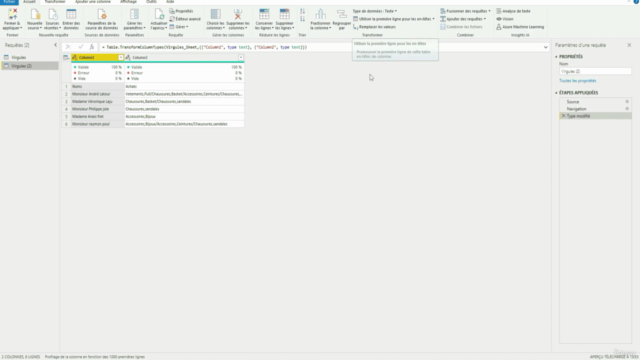Click Fractionner la colonne icon
The image size is (640, 360).
pyautogui.click(x=320, y=14)
